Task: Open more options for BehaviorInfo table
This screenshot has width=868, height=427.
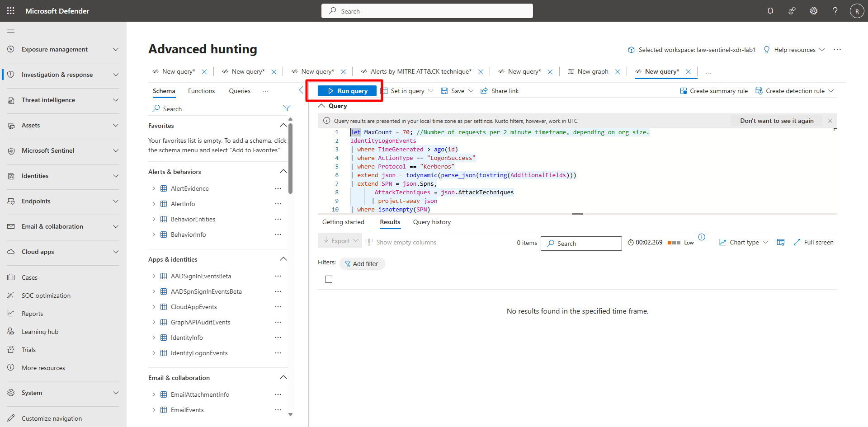Action: pos(278,235)
